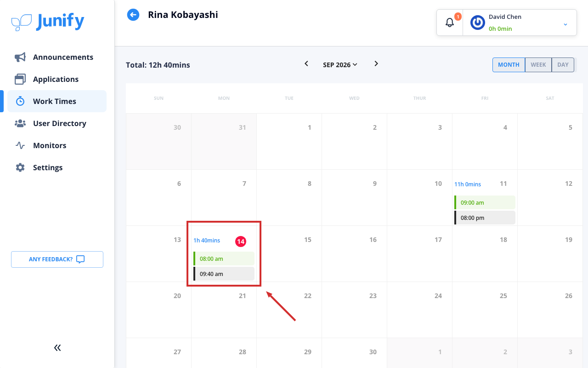This screenshot has height=368, width=588.
Task: Collapse the sidebar with double-chevron icon
Action: [x=57, y=348]
